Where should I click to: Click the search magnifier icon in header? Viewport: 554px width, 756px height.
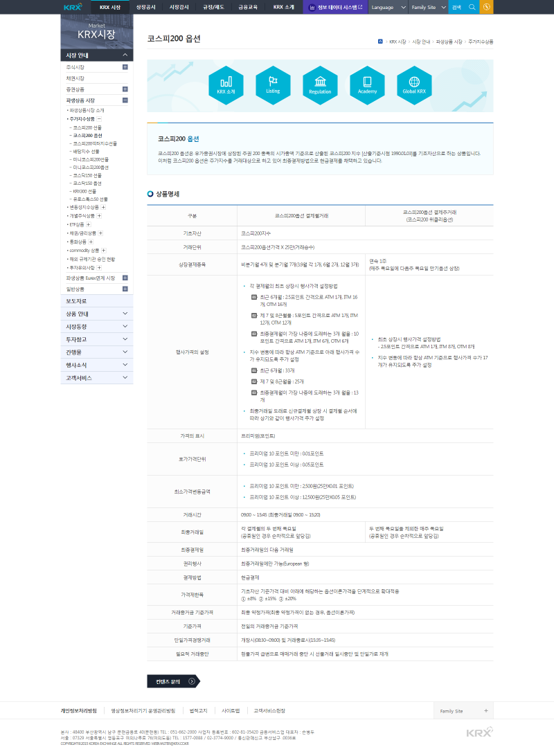(472, 7)
